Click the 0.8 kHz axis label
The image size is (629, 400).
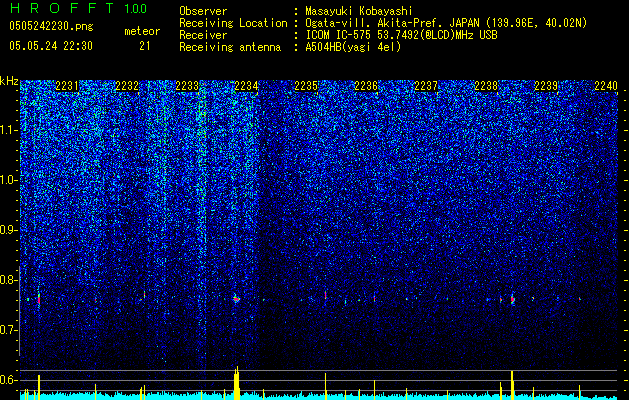9,280
